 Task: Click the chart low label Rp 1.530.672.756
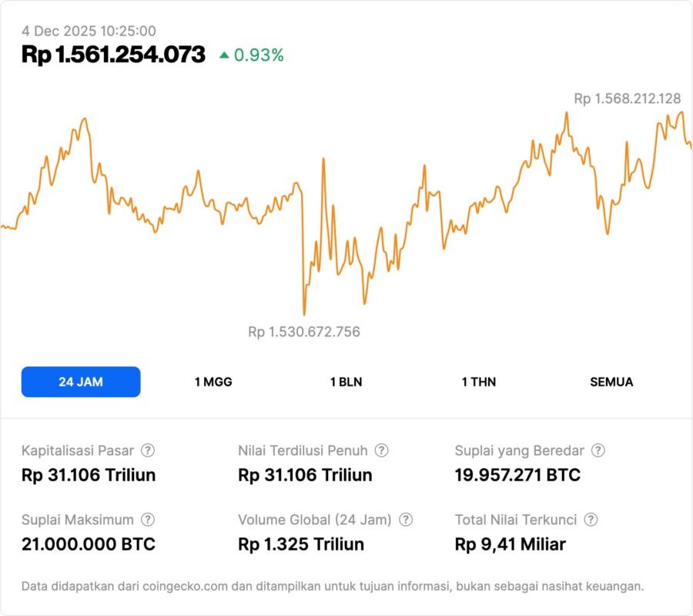click(x=304, y=332)
